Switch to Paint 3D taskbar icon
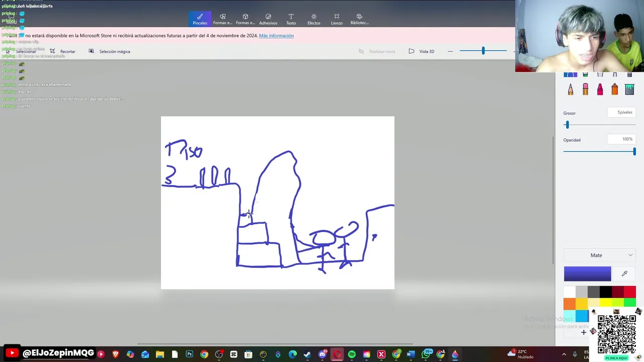Image resolution: width=644 pixels, height=362 pixels. pyautogui.click(x=455, y=354)
